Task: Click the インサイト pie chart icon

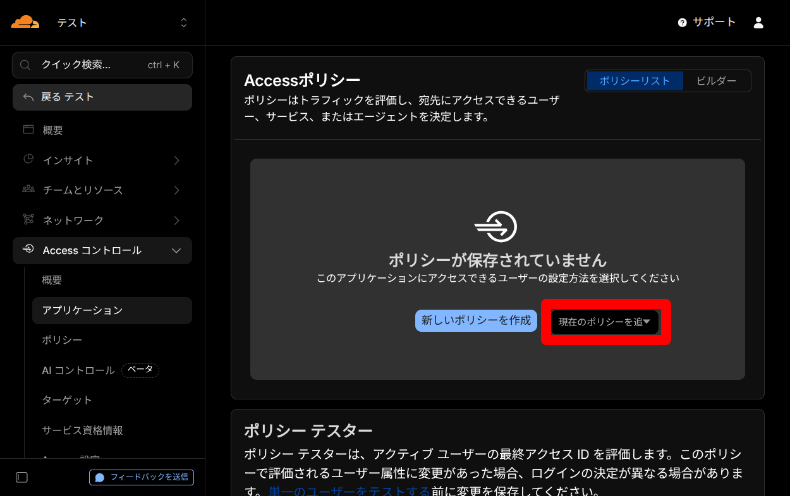Action: tap(28, 159)
